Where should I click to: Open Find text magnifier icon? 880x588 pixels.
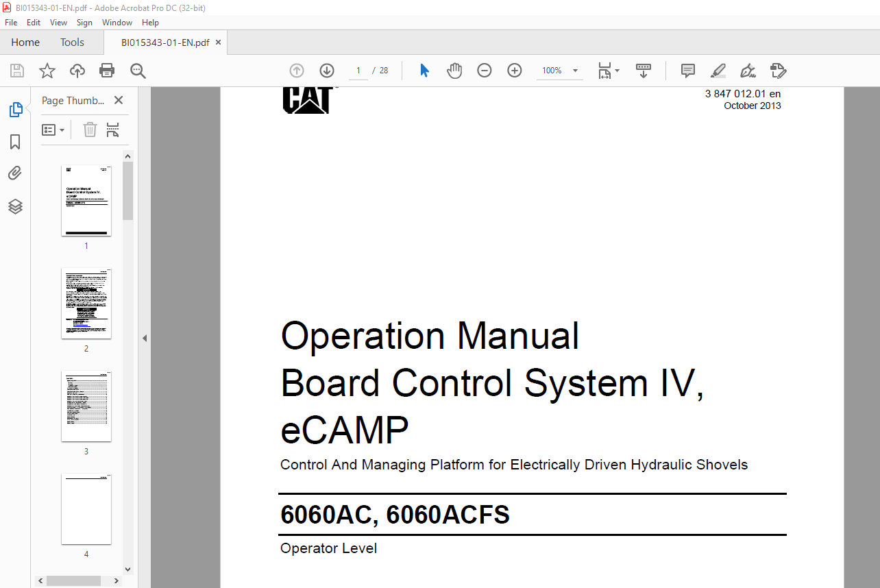(x=138, y=71)
